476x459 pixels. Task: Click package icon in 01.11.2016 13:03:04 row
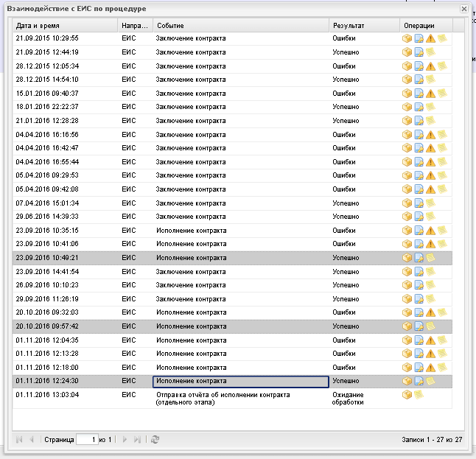407,395
